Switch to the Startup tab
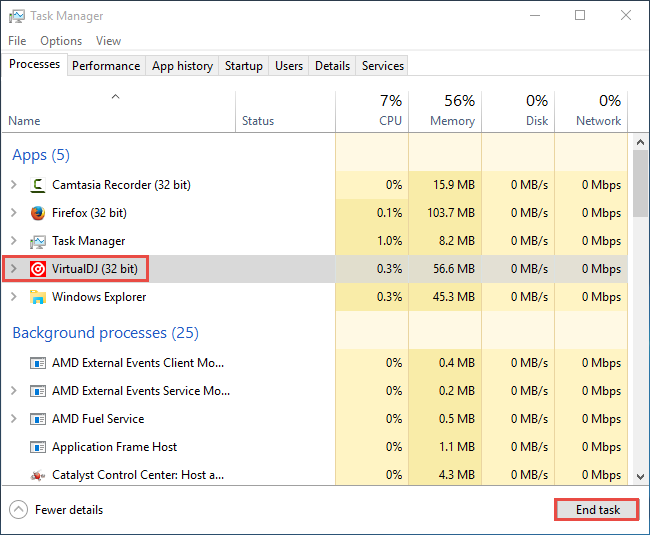The height and width of the screenshot is (535, 650). tap(244, 66)
